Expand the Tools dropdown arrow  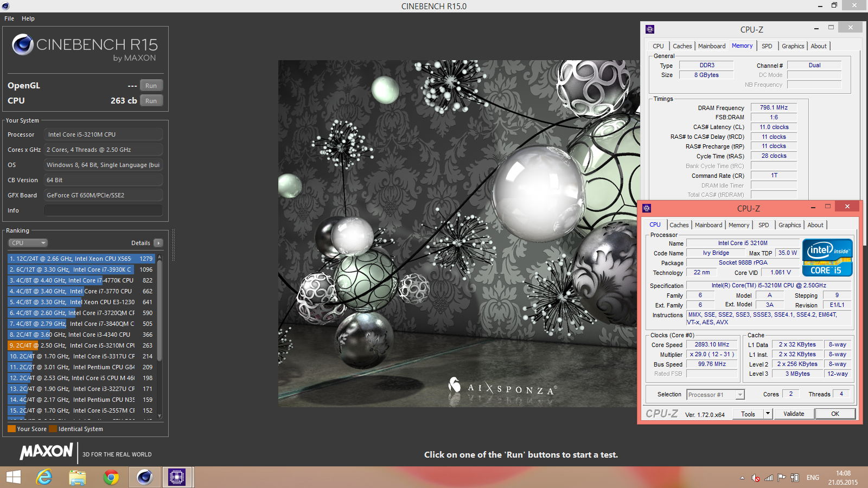click(768, 414)
